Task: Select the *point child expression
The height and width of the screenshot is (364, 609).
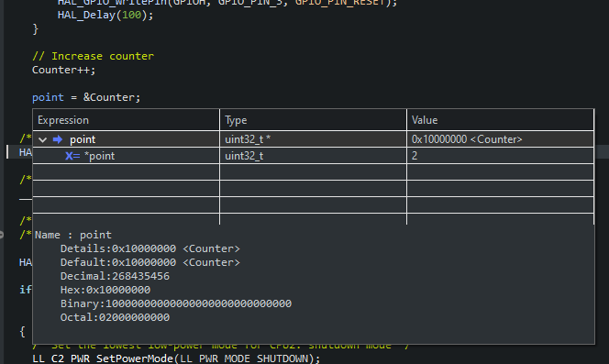Action: (99, 156)
